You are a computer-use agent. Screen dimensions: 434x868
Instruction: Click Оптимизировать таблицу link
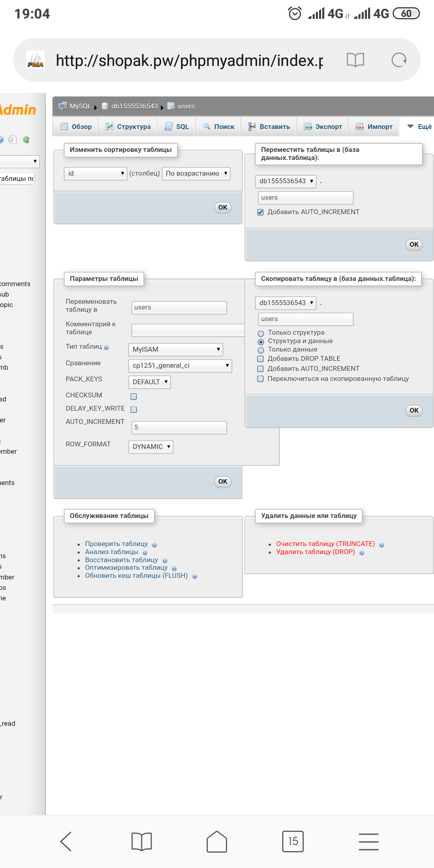126,567
